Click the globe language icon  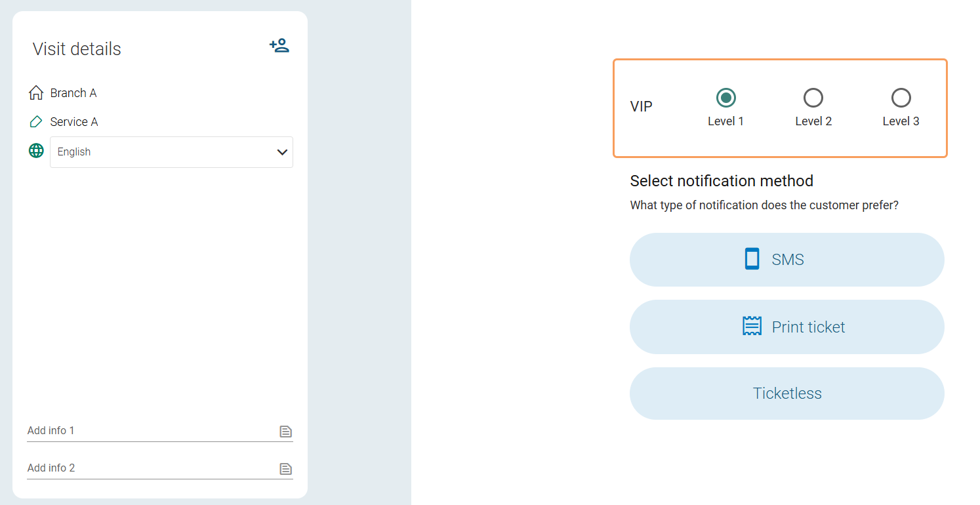click(36, 151)
